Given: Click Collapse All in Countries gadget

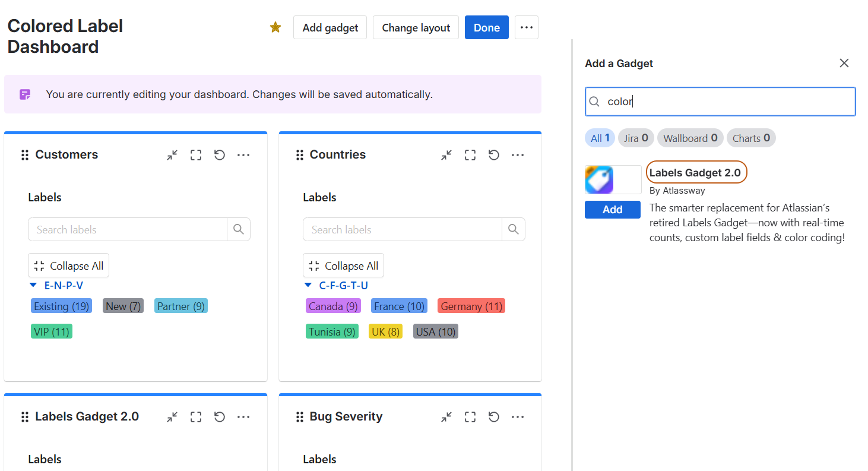Looking at the screenshot, I should pos(343,265).
